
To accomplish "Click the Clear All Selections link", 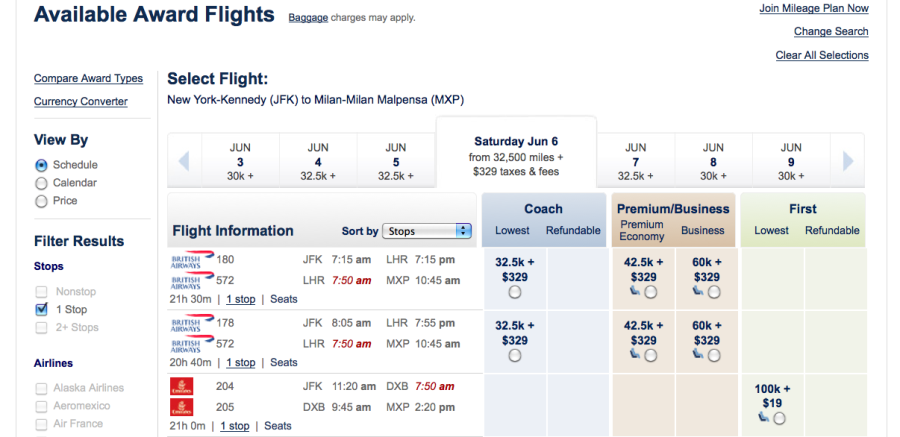I will click(821, 55).
